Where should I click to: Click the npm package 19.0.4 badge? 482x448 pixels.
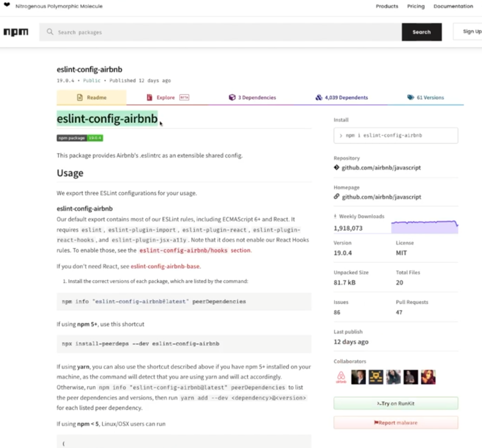pyautogui.click(x=79, y=138)
